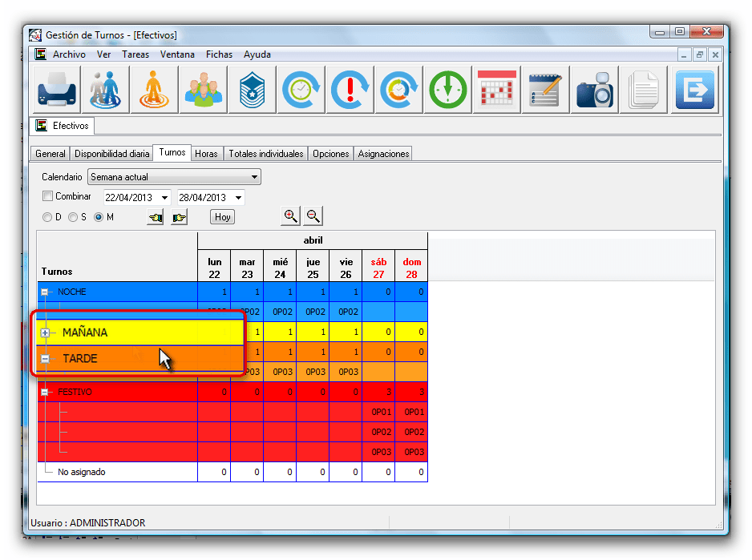Select the Efectivos window tab
The width and height of the screenshot is (752, 560).
(63, 126)
